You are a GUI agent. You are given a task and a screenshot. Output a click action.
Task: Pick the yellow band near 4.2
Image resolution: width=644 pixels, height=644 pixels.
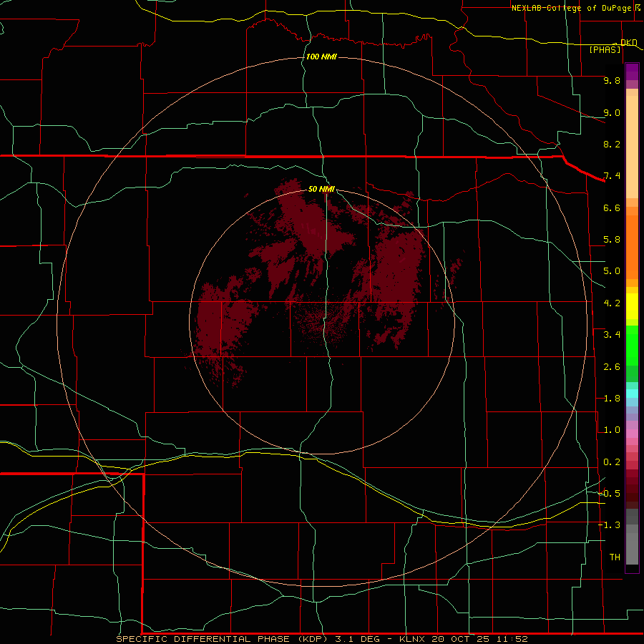[x=632, y=306]
